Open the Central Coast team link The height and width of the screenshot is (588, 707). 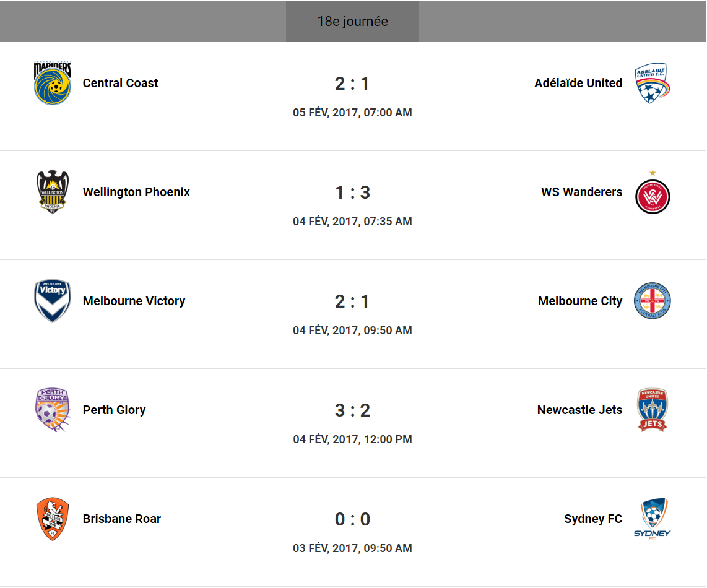(120, 83)
